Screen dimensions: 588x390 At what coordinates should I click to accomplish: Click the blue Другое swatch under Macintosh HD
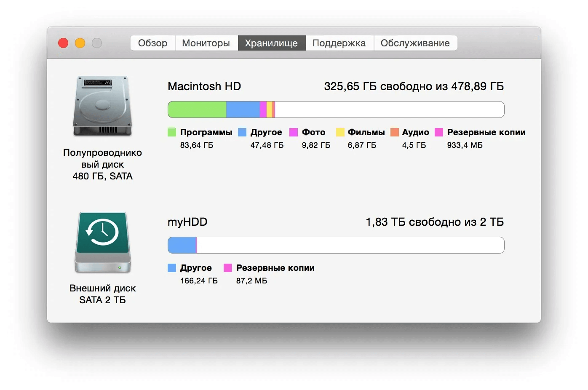click(x=242, y=132)
